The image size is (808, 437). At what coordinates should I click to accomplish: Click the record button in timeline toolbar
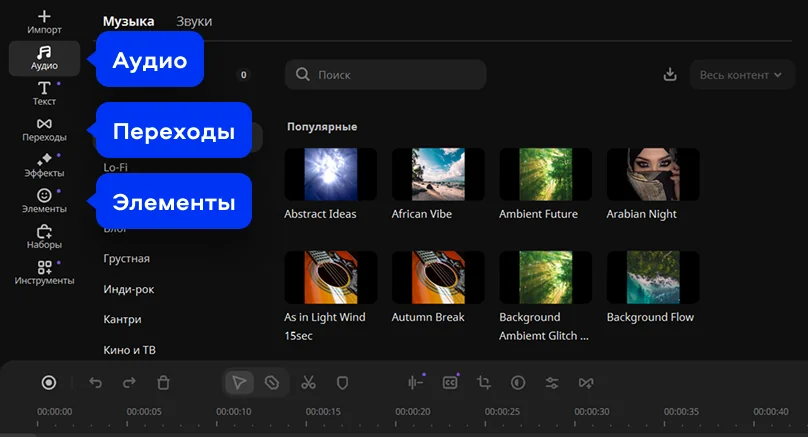pyautogui.click(x=49, y=383)
